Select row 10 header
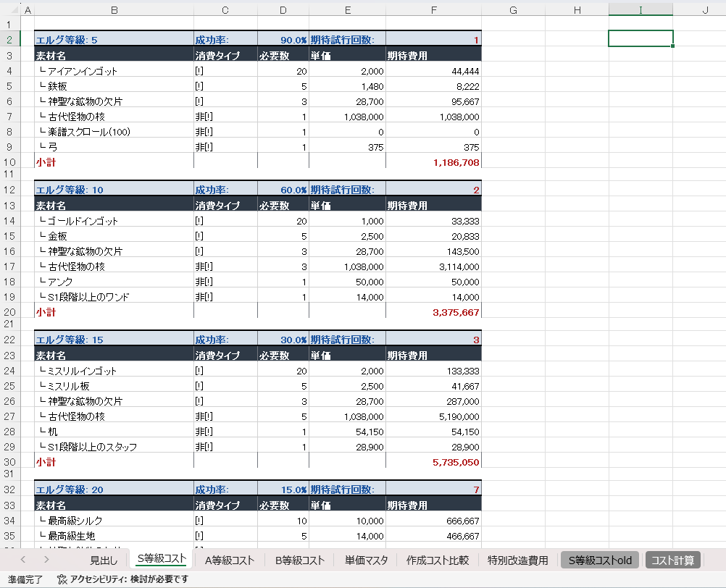This screenshot has height=588, width=726. tap(9, 162)
